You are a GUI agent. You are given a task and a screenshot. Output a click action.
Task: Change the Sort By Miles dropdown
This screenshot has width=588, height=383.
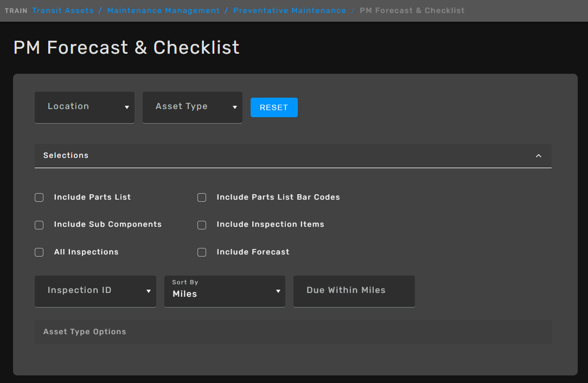tap(225, 291)
